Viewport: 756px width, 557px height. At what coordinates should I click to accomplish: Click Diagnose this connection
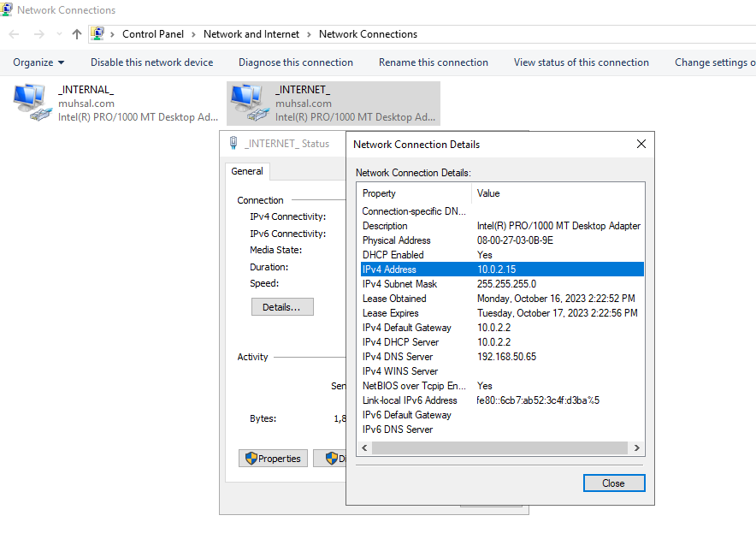[295, 62]
